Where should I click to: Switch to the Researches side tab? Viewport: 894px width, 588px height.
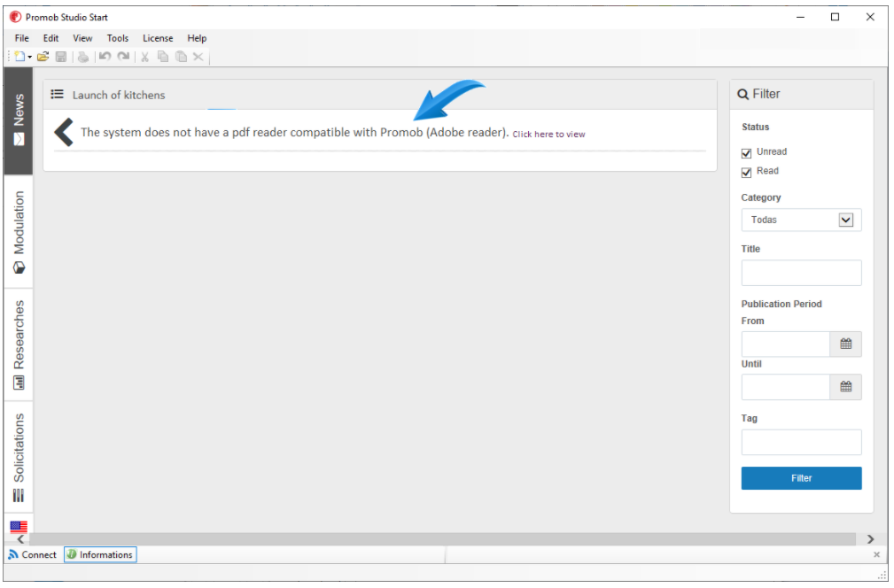click(x=19, y=344)
